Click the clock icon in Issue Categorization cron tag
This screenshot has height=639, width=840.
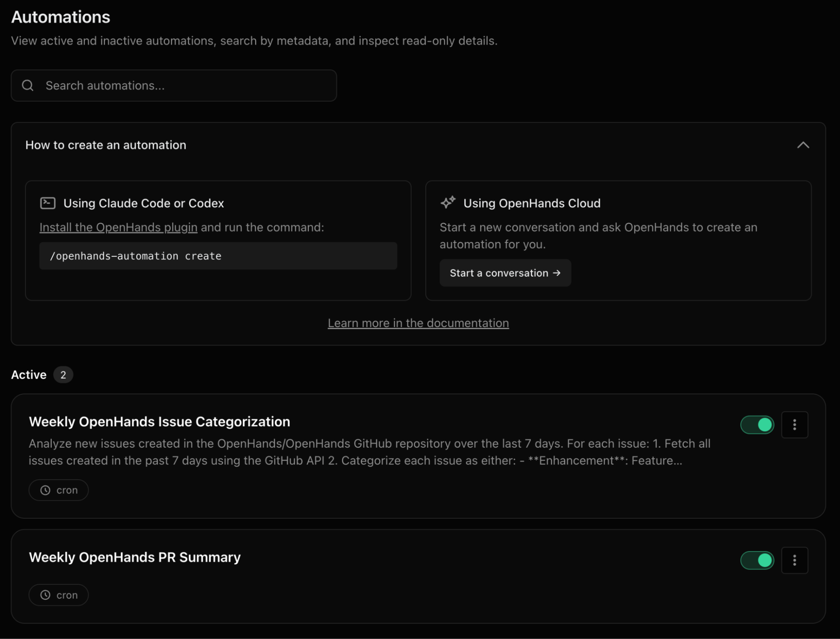45,490
